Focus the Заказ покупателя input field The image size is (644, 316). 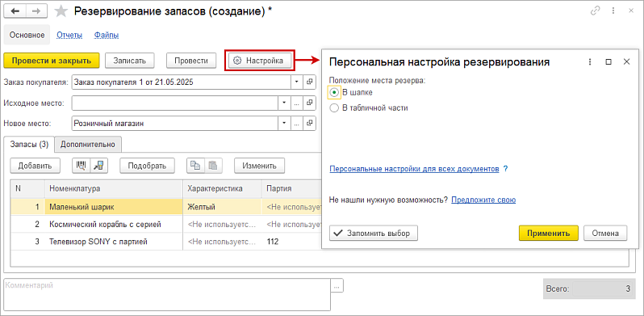(x=182, y=82)
